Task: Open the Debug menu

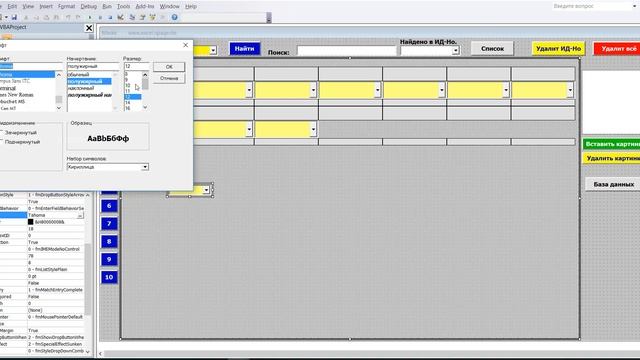Action: point(89,7)
